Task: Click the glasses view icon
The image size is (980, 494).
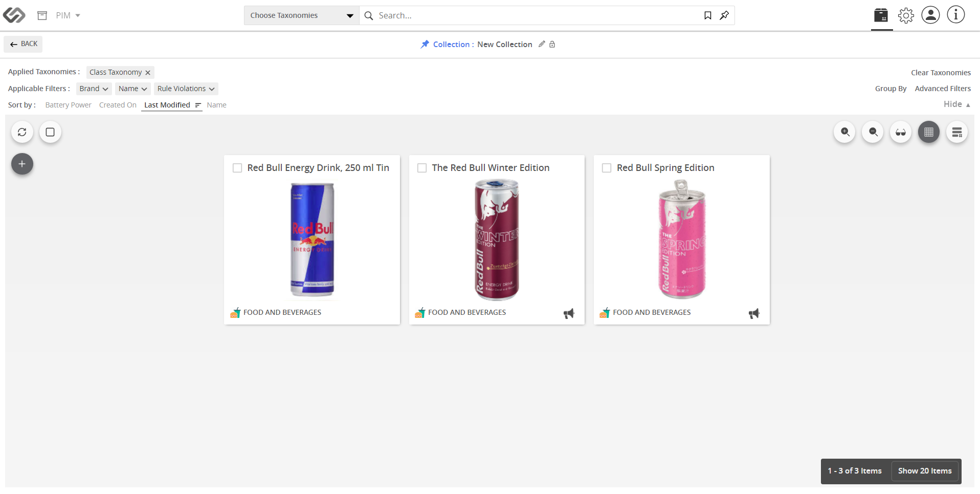Action: pyautogui.click(x=901, y=133)
